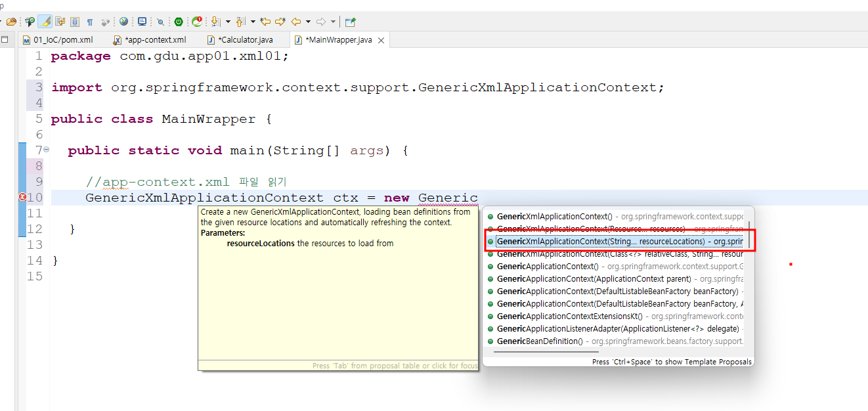Image resolution: width=868 pixels, height=411 pixels.
Task: Go to Previous Annotation icon
Action: 240,22
